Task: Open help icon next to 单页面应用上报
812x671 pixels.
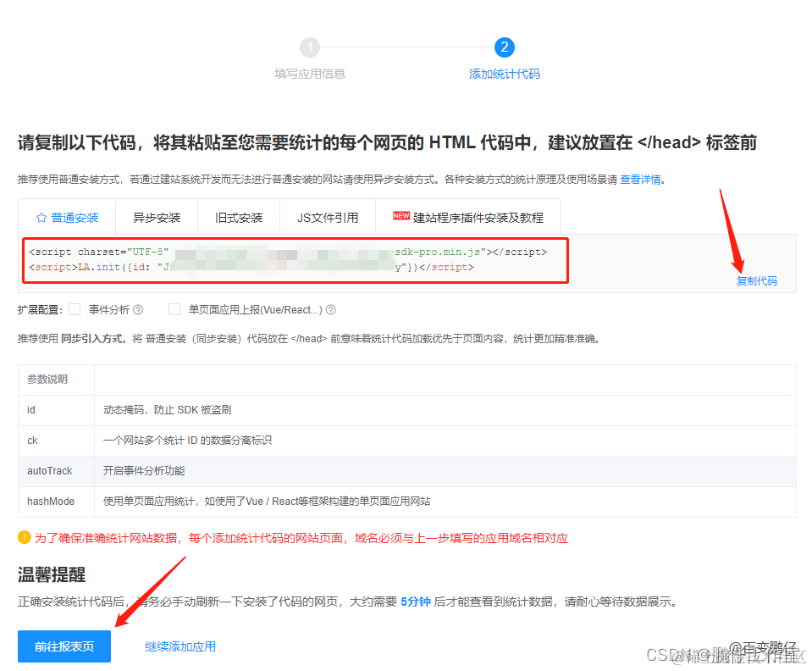Action: (x=330, y=310)
